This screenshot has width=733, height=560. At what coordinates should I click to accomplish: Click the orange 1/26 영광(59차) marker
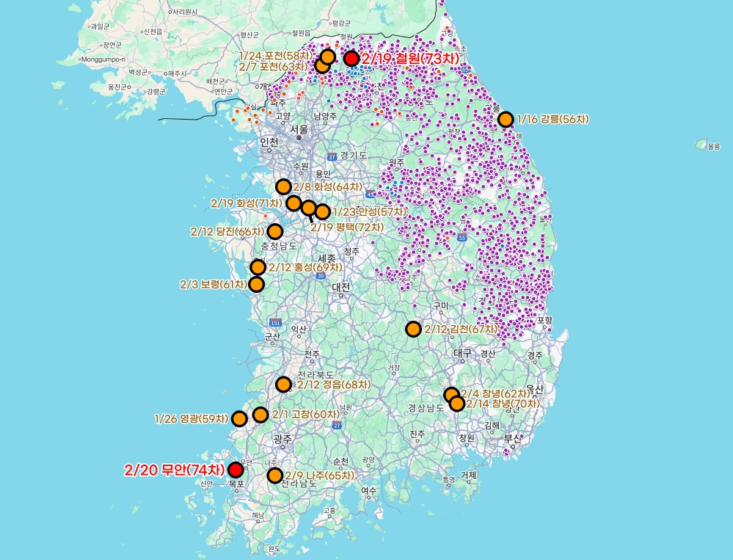click(239, 418)
